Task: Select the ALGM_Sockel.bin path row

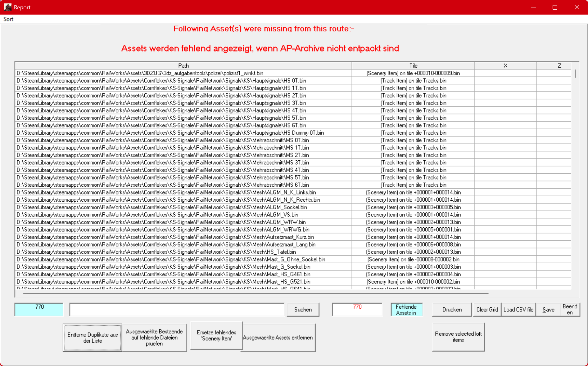Action: coord(183,207)
